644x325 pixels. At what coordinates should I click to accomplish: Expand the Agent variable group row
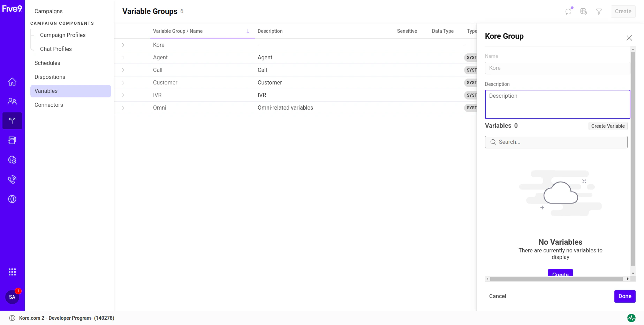[x=123, y=58]
